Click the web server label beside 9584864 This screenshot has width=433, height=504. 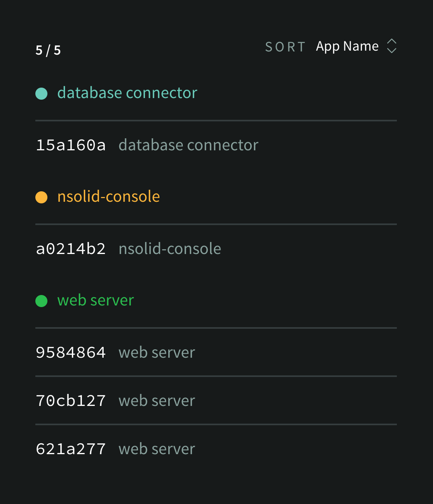tap(157, 353)
